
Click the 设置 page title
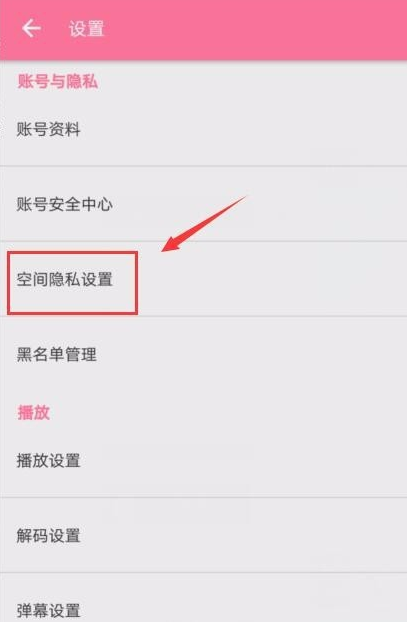(86, 29)
